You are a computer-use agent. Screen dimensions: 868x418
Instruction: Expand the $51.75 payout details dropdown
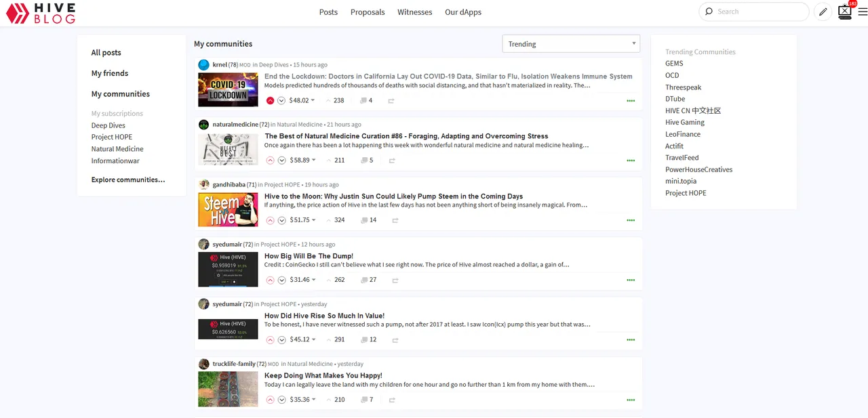point(302,220)
